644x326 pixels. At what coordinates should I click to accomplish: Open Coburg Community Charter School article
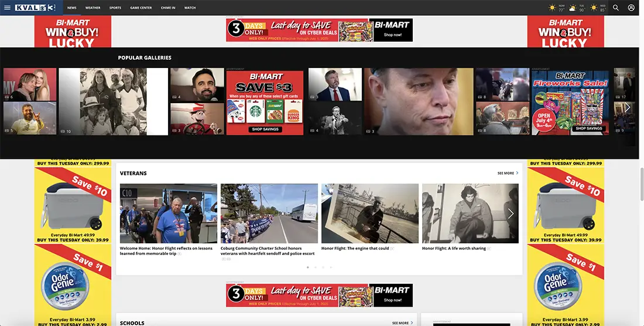(268, 251)
